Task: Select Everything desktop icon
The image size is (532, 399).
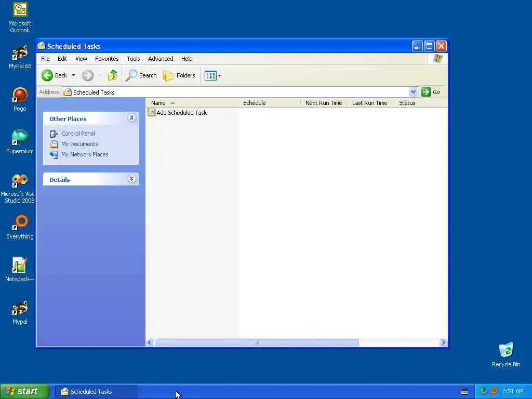Action: pos(20,228)
